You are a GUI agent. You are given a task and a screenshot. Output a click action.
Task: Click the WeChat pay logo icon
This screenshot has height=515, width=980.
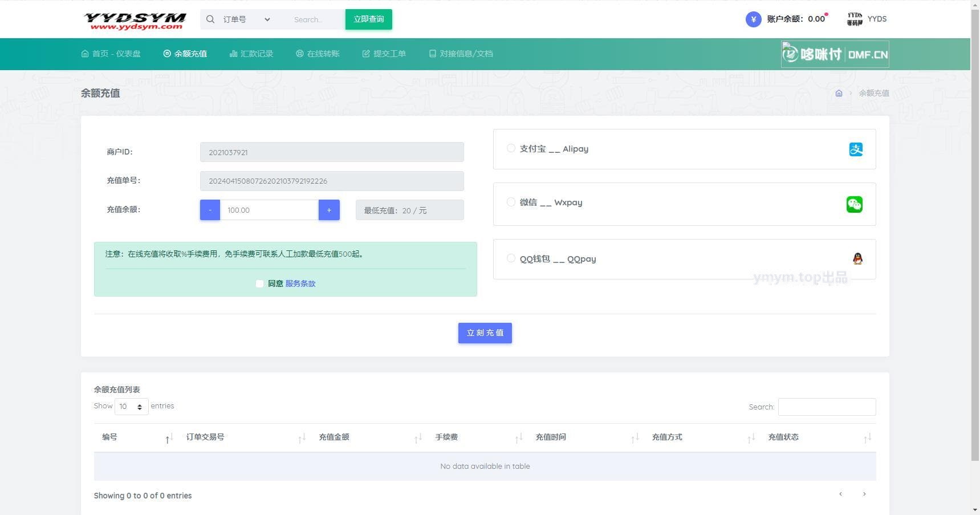point(855,204)
